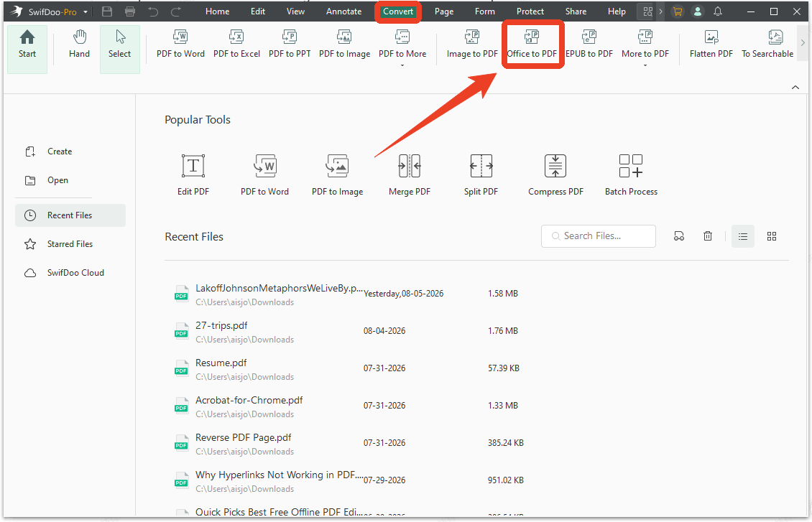Click the search tools icon in title bar

point(648,11)
